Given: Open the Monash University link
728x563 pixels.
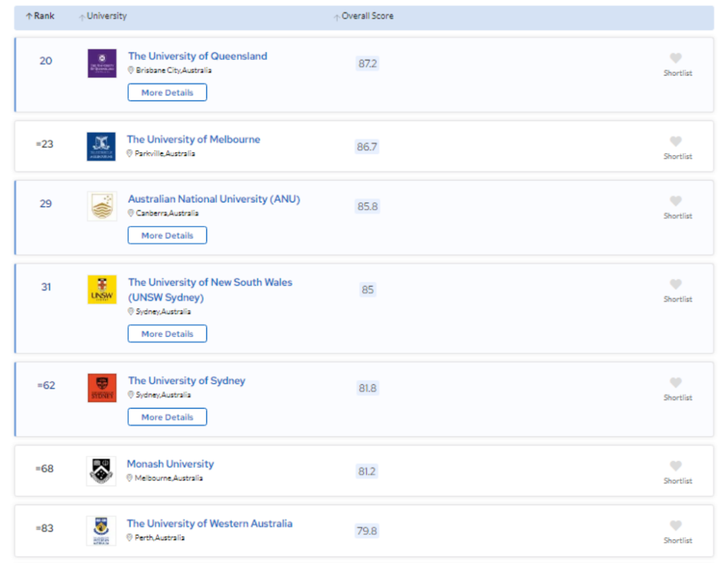Looking at the screenshot, I should 171,464.
